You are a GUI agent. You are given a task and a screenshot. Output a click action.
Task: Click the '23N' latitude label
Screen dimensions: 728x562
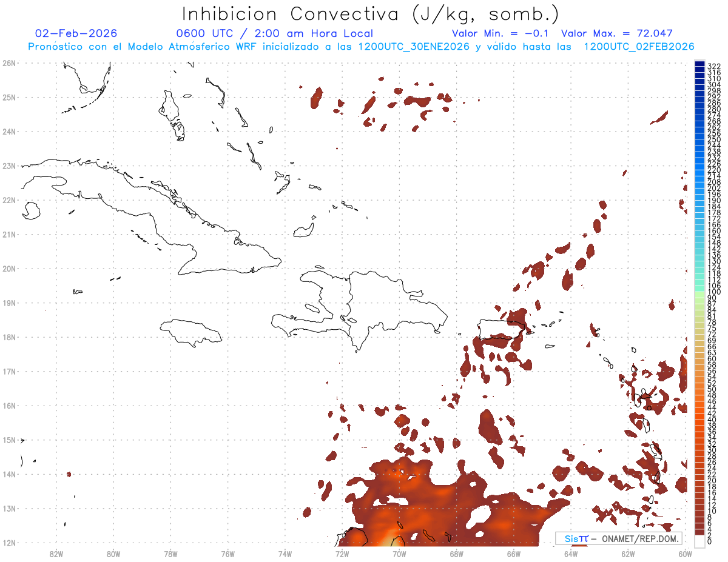[9, 166]
